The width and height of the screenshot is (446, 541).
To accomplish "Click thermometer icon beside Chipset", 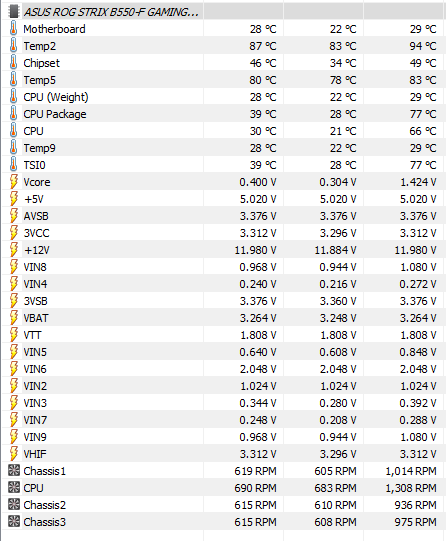I will [x=13, y=63].
